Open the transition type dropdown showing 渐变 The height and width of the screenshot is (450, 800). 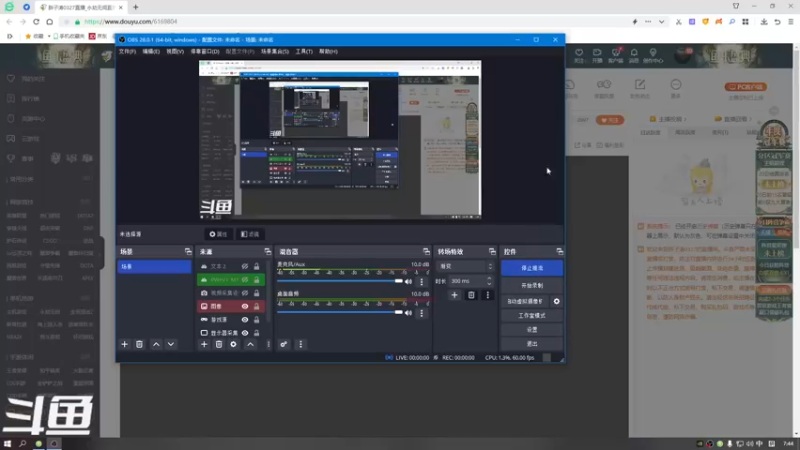click(x=465, y=266)
